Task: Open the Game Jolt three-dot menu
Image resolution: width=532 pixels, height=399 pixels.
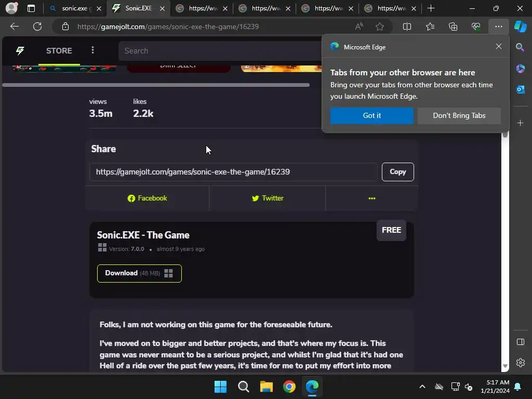Action: pyautogui.click(x=92, y=50)
